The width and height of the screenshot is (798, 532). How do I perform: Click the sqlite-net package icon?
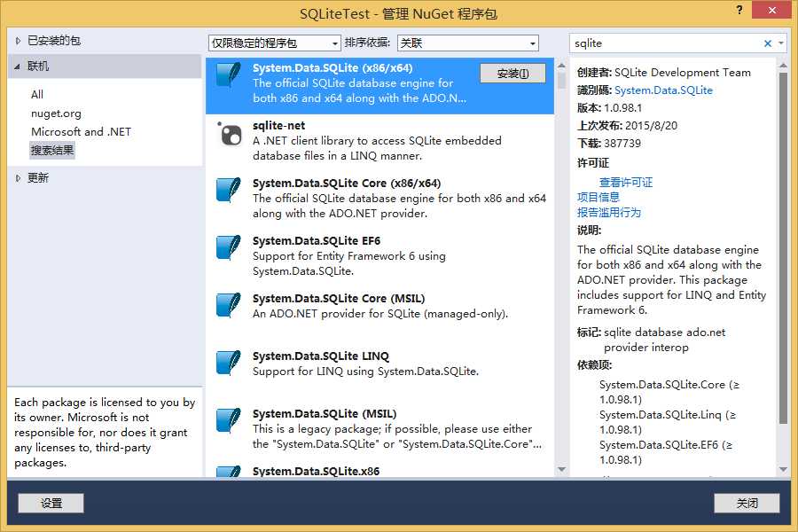point(229,133)
